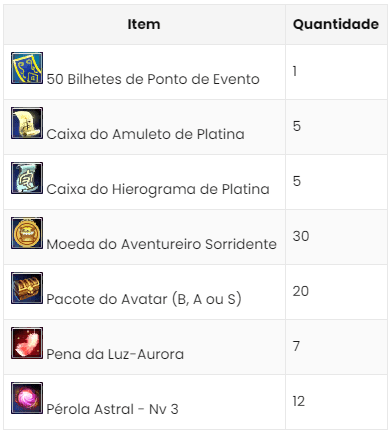Click the treasure chest Avatar icon
The image size is (390, 435).
click(x=27, y=288)
